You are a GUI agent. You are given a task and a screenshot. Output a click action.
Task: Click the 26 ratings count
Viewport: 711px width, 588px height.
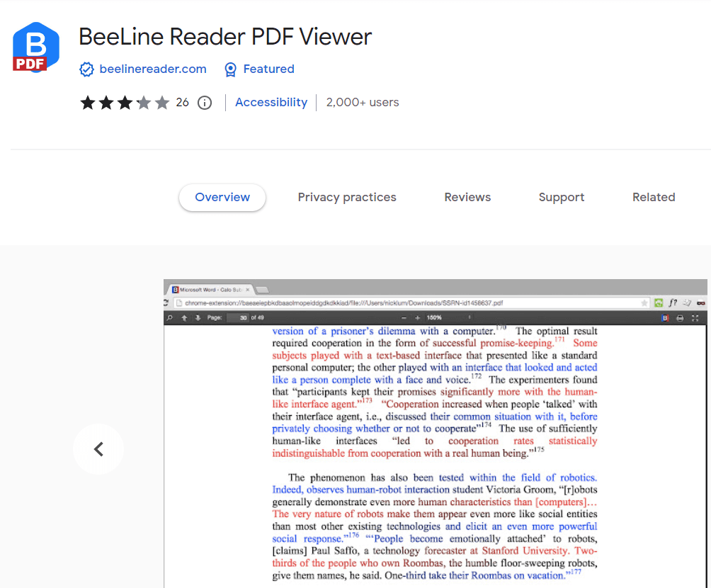[x=182, y=103]
